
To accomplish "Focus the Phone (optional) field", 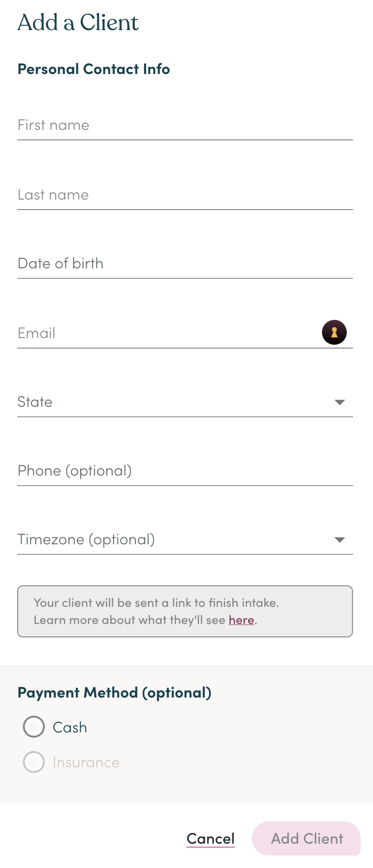I will pyautogui.click(x=185, y=471).
